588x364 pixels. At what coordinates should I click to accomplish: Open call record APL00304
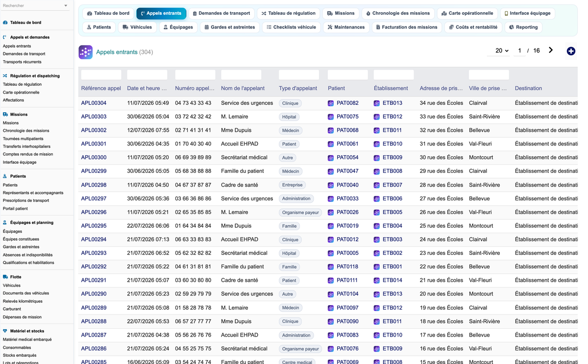(94, 103)
